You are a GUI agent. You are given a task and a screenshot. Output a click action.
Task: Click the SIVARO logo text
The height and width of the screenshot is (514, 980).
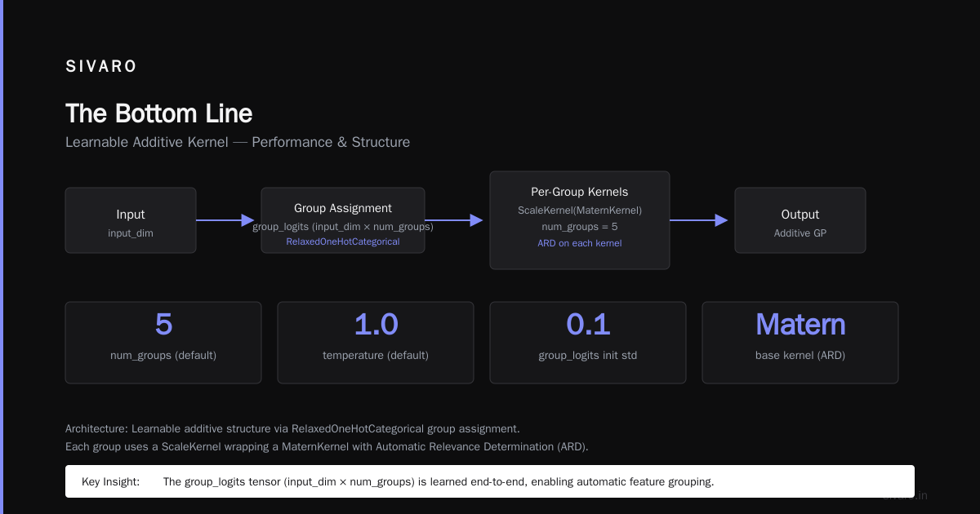coord(101,67)
